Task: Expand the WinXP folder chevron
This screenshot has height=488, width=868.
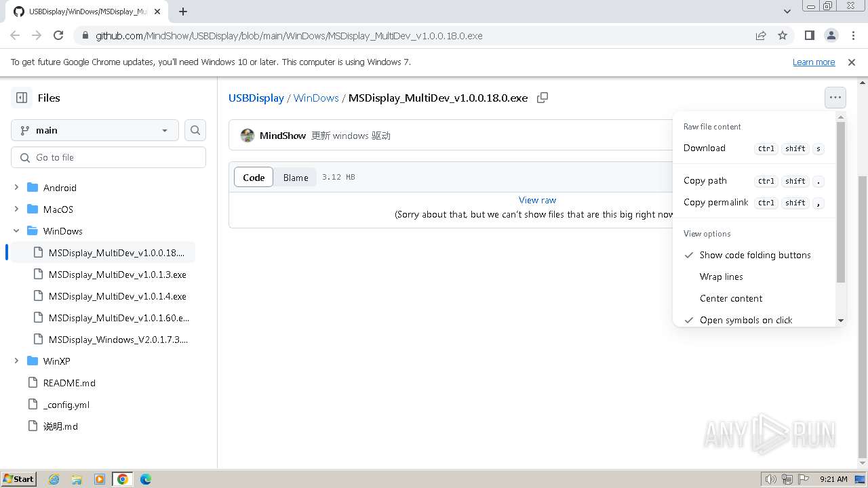Action: pyautogui.click(x=16, y=361)
